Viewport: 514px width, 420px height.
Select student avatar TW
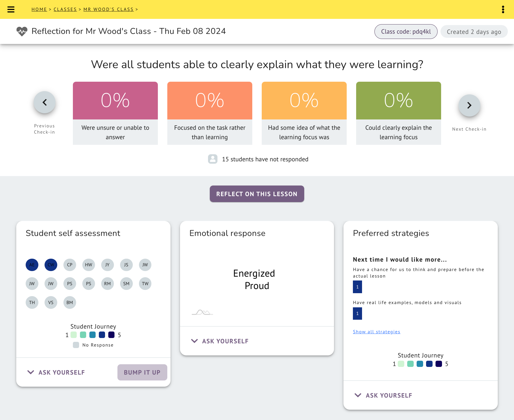[145, 284]
